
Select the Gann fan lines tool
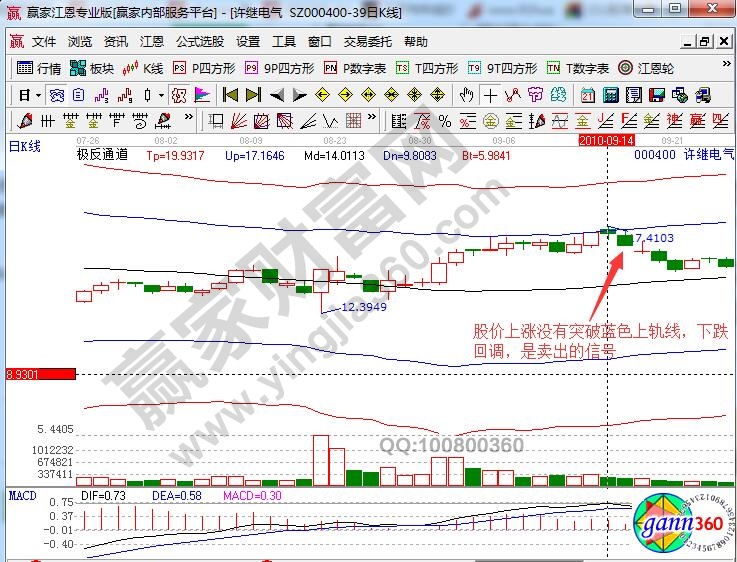(239, 121)
